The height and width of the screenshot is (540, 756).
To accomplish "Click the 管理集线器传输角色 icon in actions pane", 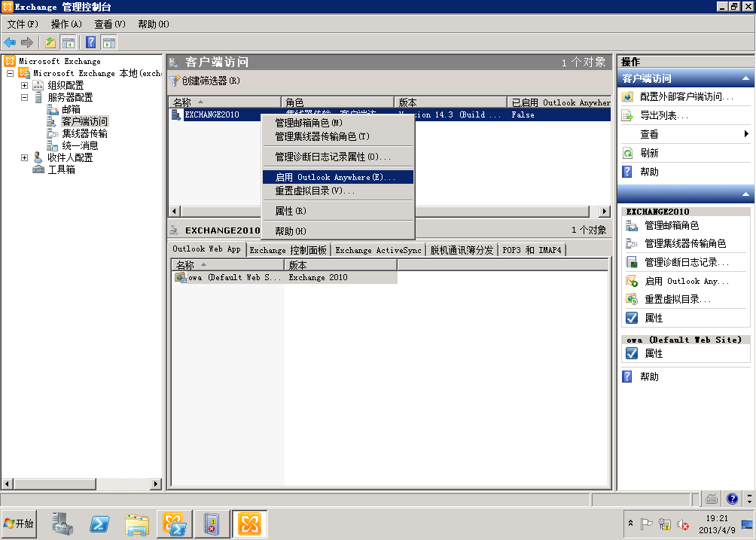I will [x=632, y=243].
